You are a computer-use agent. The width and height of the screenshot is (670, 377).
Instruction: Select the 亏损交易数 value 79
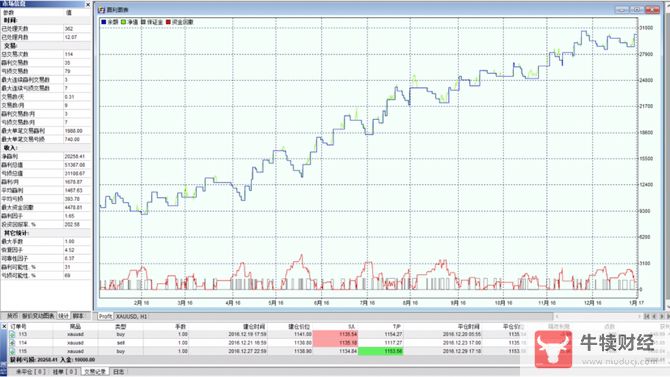(67, 71)
